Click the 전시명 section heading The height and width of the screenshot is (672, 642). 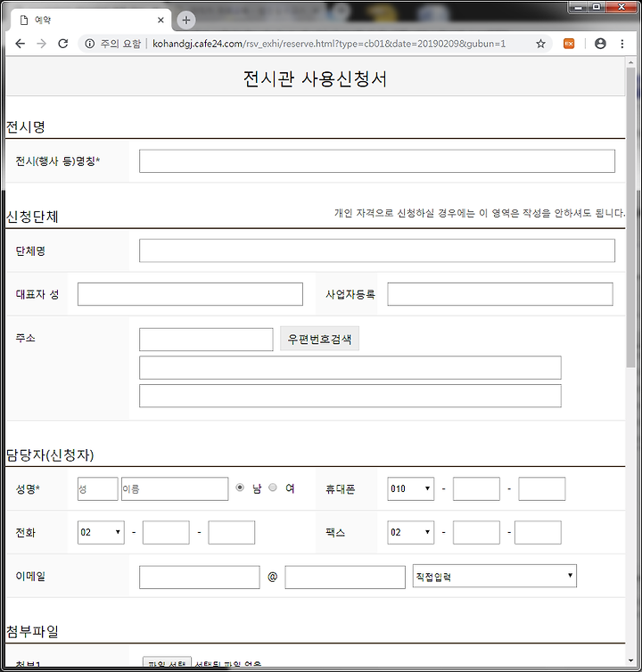[26, 127]
